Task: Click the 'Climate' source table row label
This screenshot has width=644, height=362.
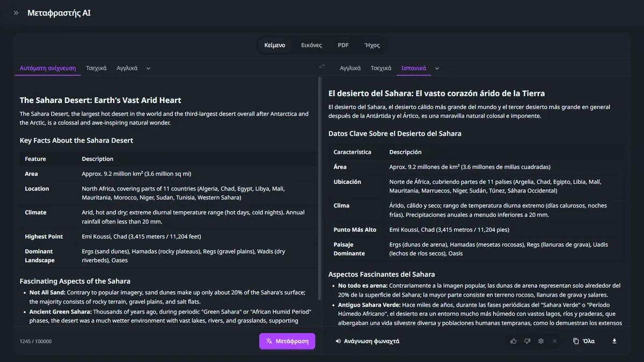Action: [35, 212]
